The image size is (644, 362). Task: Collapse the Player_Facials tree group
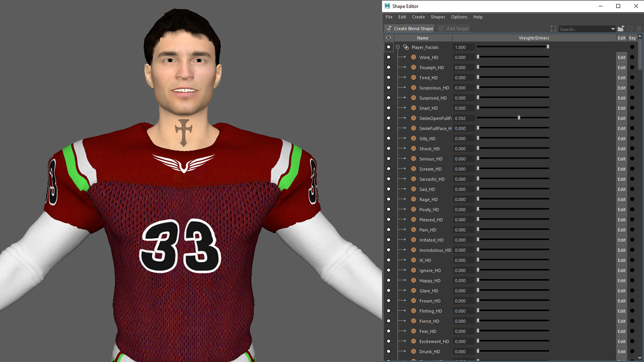coord(398,47)
